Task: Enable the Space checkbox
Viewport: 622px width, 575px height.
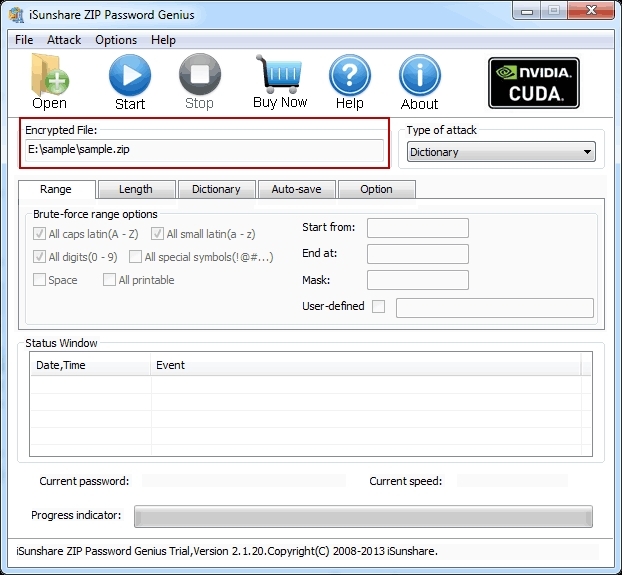Action: click(x=40, y=280)
